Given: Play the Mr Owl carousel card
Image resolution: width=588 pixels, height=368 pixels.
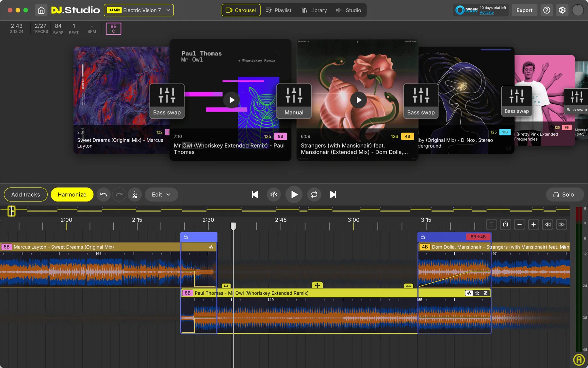Looking at the screenshot, I should click(232, 100).
